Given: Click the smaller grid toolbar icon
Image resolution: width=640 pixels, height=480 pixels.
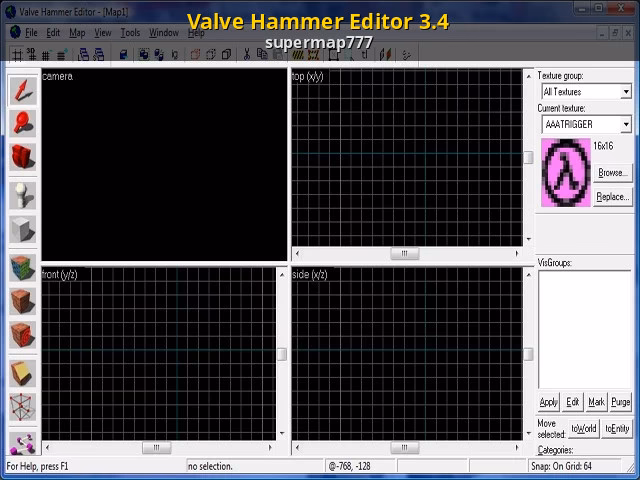Looking at the screenshot, I should coord(46,54).
